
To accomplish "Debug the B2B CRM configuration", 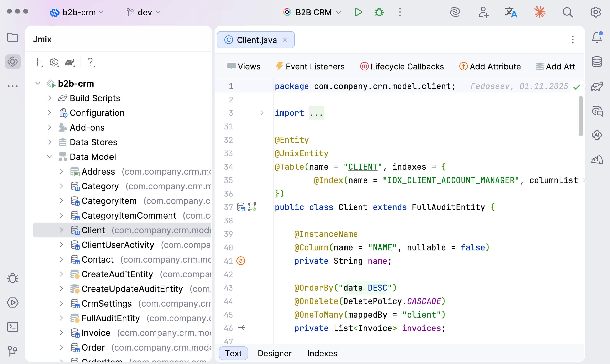I will coord(379,12).
